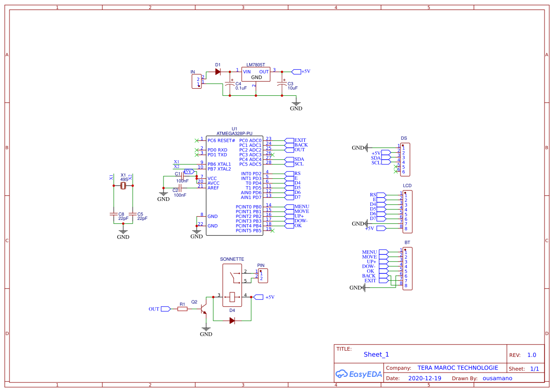Screen dimensions: 554x392
Task: Select capacitor C8 labeled 22pF
Action: coord(114,213)
